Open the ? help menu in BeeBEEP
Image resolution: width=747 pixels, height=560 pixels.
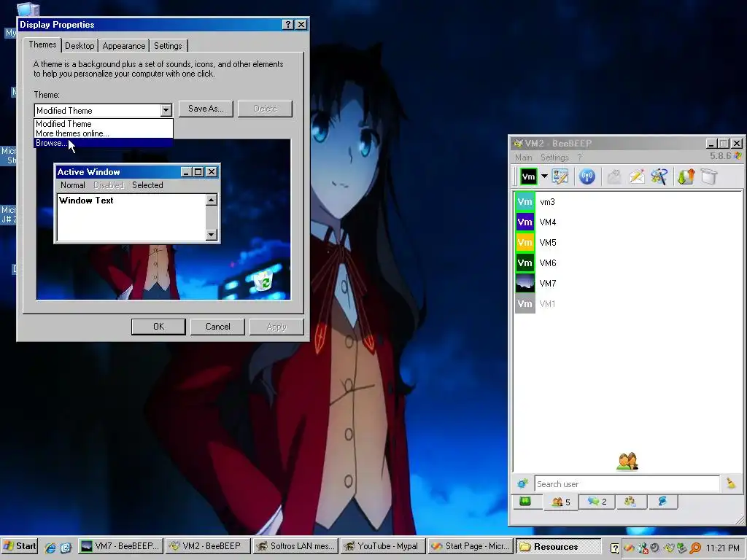pos(579,157)
